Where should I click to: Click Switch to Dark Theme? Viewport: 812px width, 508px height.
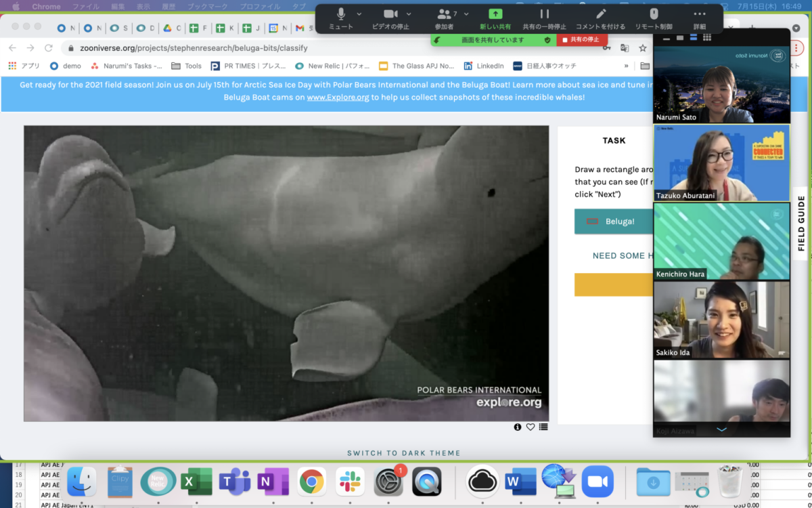[x=403, y=453]
